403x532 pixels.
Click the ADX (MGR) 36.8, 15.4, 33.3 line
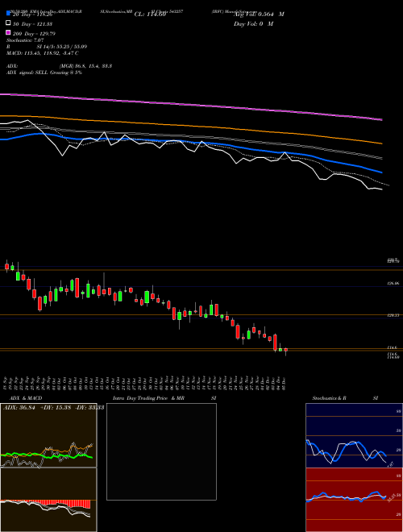coord(59,66)
